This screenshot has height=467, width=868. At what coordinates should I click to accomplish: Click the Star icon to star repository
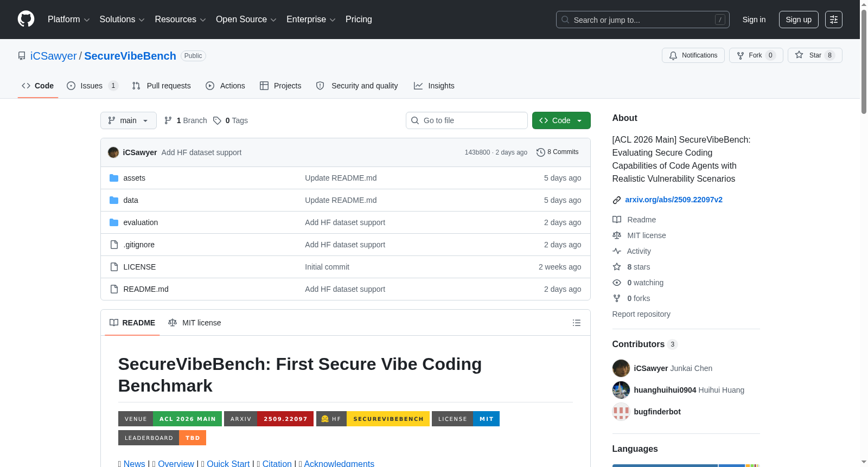799,55
